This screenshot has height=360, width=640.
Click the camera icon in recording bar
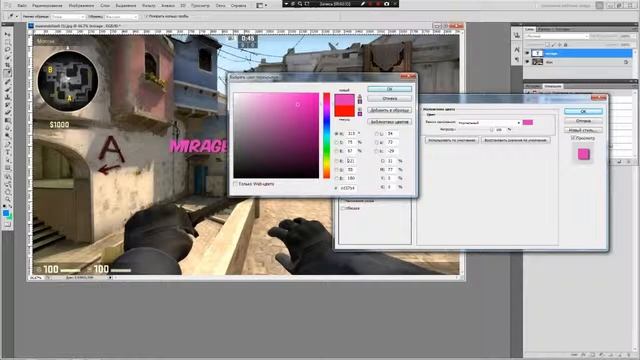point(387,4)
